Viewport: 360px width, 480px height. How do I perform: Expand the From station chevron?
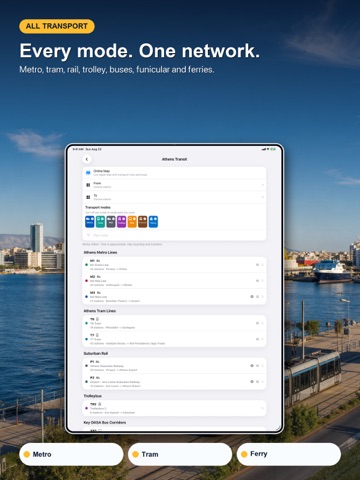(x=263, y=185)
